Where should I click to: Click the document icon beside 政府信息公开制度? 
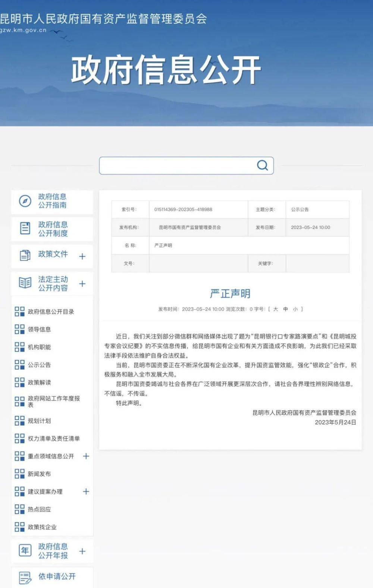tap(25, 228)
